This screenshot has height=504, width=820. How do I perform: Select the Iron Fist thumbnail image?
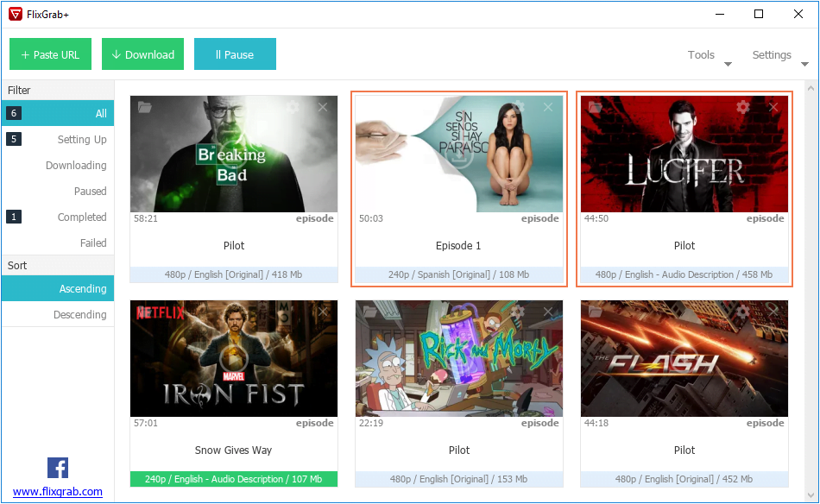tap(234, 358)
